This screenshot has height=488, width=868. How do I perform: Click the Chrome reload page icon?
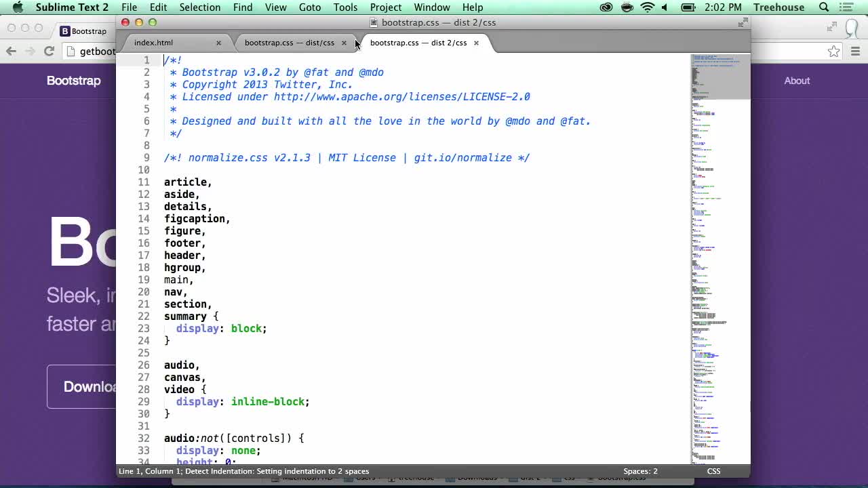pos(49,51)
